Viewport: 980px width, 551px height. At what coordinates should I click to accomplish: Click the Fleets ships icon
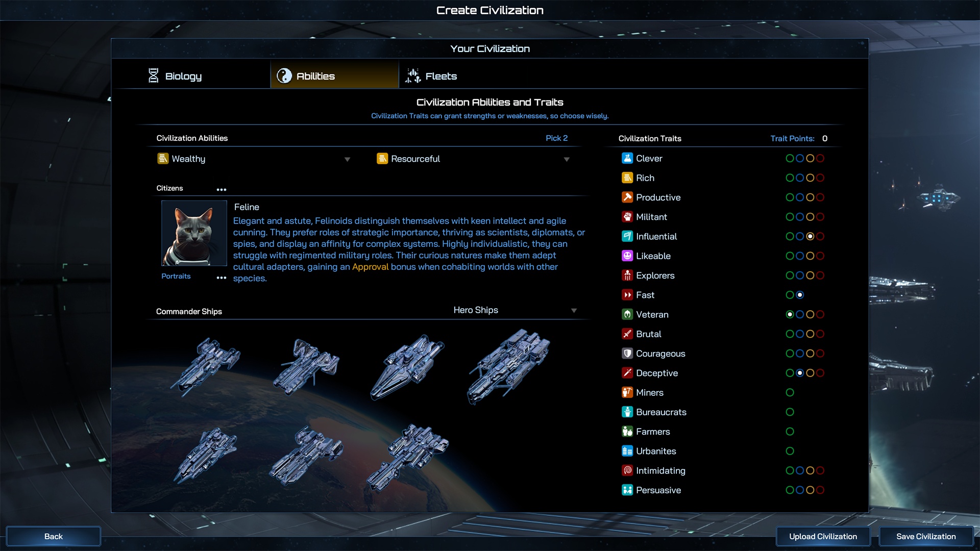pyautogui.click(x=413, y=76)
